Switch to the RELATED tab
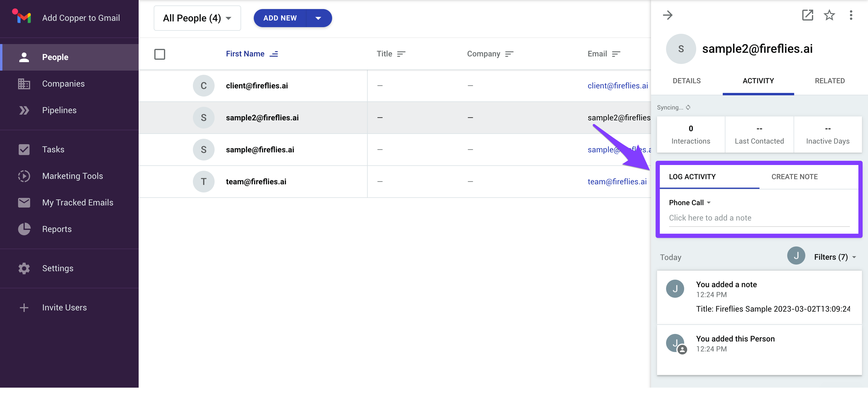The height and width of the screenshot is (400, 868). pyautogui.click(x=830, y=81)
